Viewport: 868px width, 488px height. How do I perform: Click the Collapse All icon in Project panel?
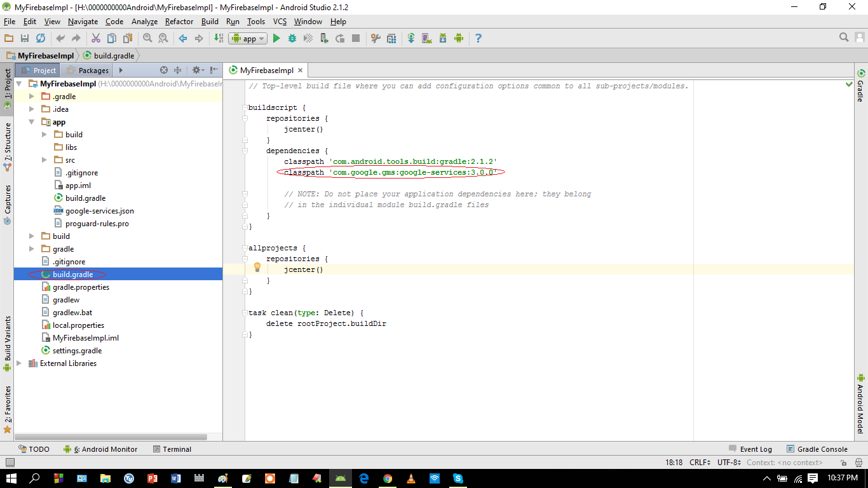[178, 70]
